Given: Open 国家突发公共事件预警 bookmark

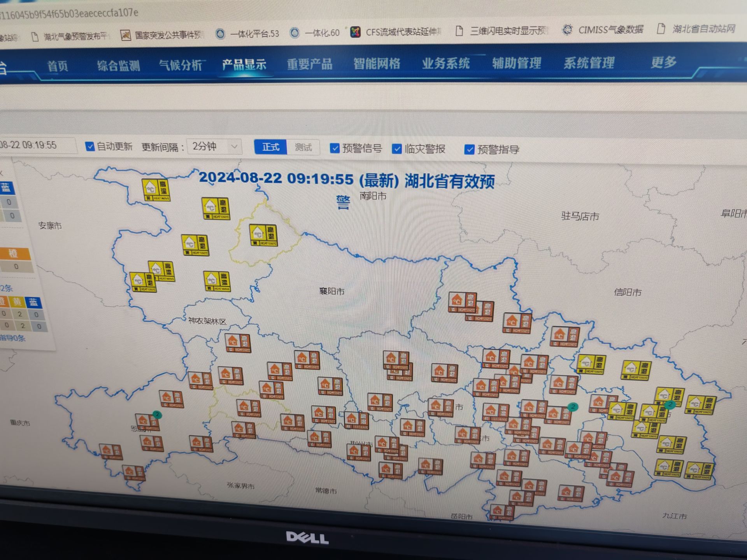Looking at the screenshot, I should [162, 35].
